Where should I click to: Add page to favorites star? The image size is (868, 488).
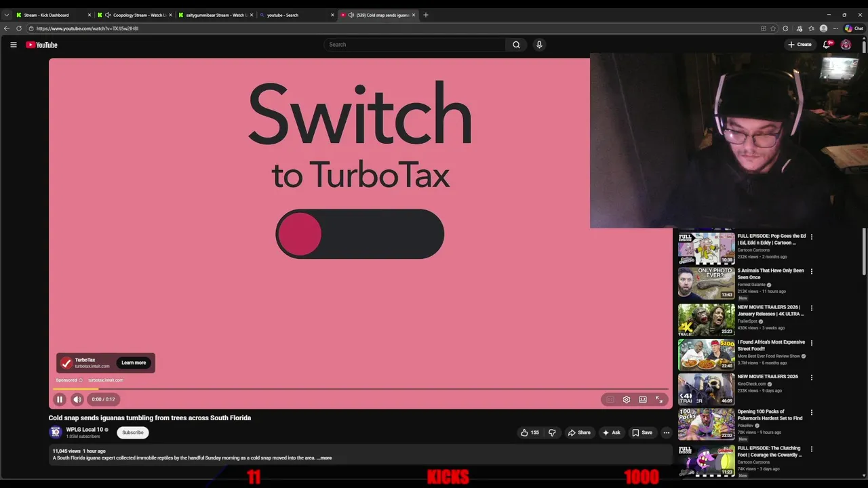click(x=773, y=28)
